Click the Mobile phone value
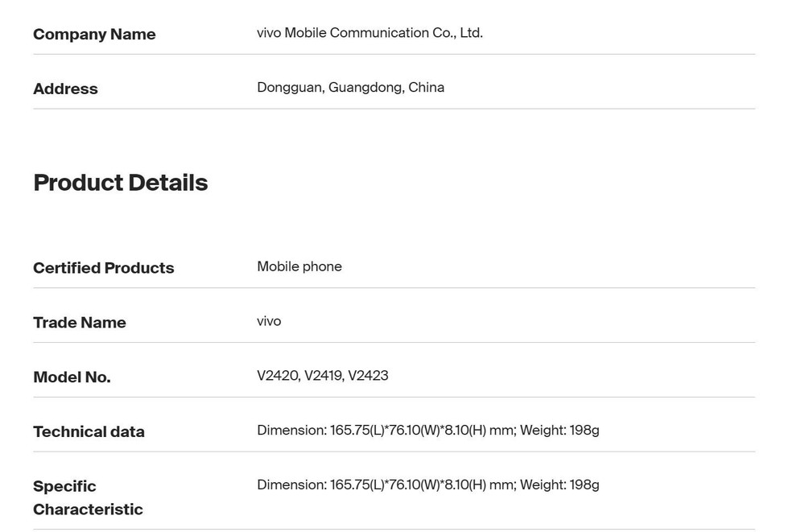805x532 pixels. click(x=299, y=266)
